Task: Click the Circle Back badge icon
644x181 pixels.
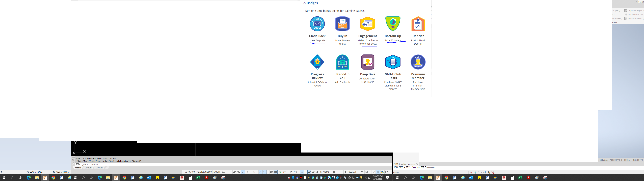Action: coord(317,24)
